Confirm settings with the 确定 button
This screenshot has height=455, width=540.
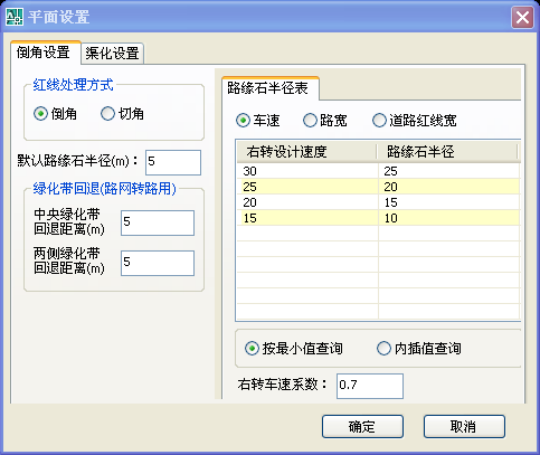coord(363,426)
